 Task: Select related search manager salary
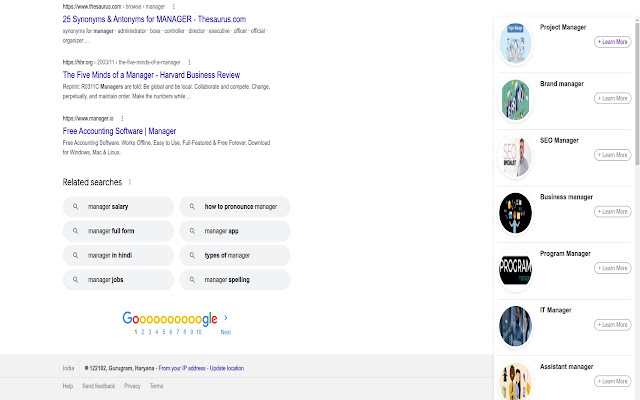[x=118, y=207]
